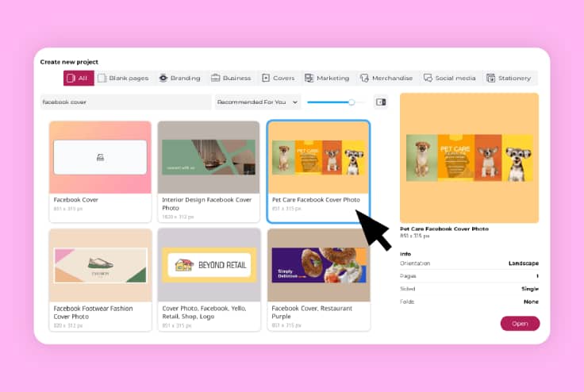584x392 pixels.
Task: Click the Branding eye icon
Action: [x=163, y=78]
